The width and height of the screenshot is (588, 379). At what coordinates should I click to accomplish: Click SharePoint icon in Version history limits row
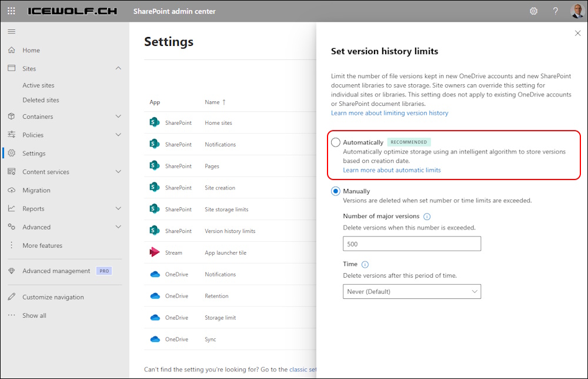[x=155, y=231]
